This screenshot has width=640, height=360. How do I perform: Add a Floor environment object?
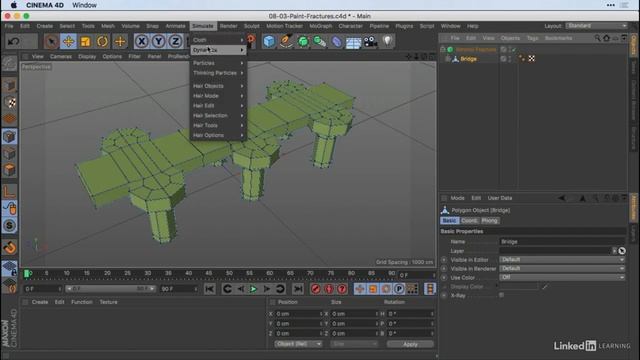pyautogui.click(x=353, y=42)
